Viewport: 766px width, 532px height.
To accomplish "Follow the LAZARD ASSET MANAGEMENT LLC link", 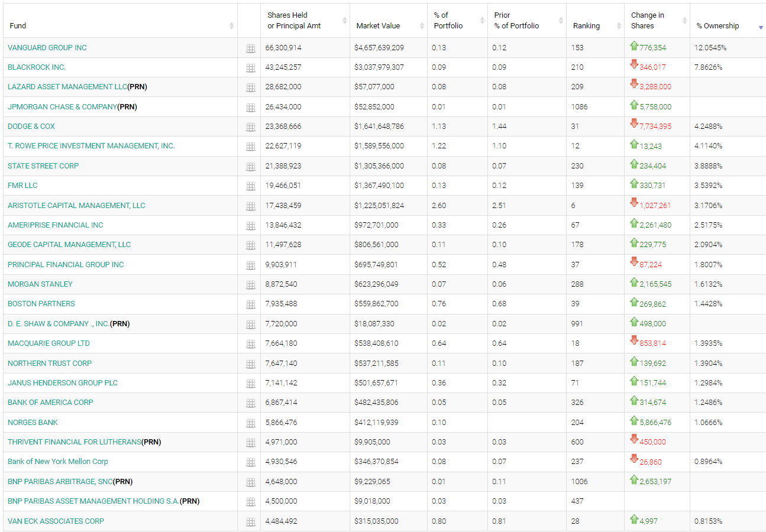I will (67, 87).
